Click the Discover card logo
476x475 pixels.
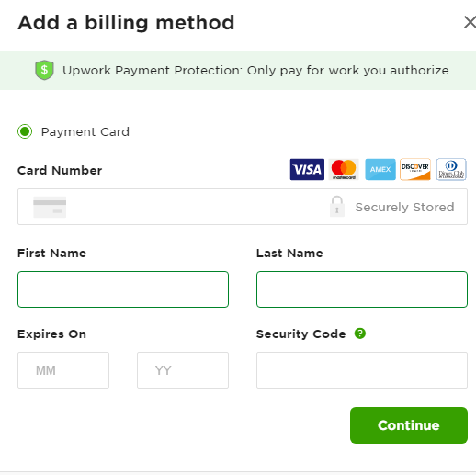pyautogui.click(x=415, y=169)
